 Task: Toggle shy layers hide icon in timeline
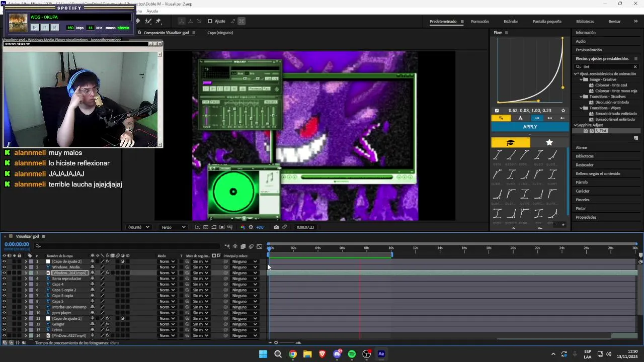coord(235,246)
